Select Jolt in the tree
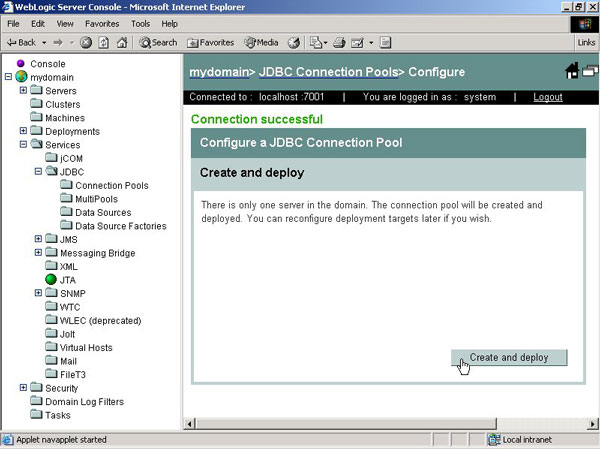The image size is (600, 449). click(67, 334)
